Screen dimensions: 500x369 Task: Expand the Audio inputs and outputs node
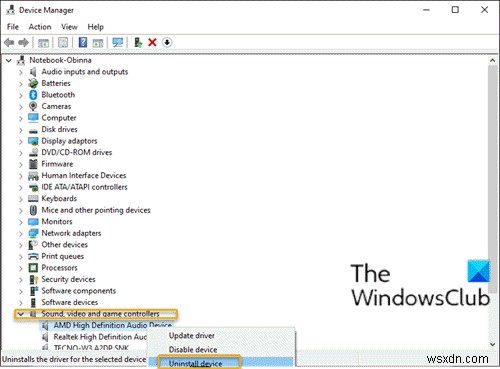pyautogui.click(x=21, y=72)
